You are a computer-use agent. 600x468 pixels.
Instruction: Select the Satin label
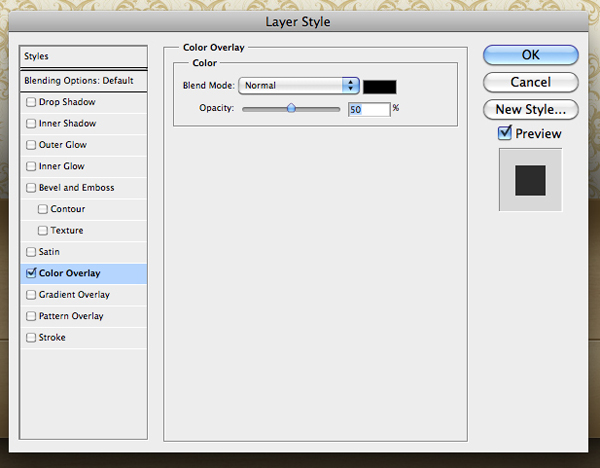(49, 252)
